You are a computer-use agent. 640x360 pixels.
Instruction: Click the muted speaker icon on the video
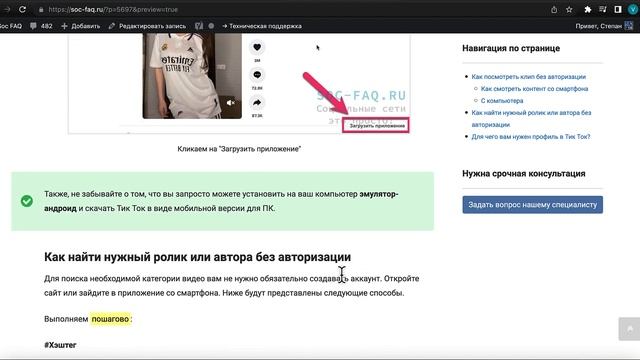pyautogui.click(x=231, y=103)
